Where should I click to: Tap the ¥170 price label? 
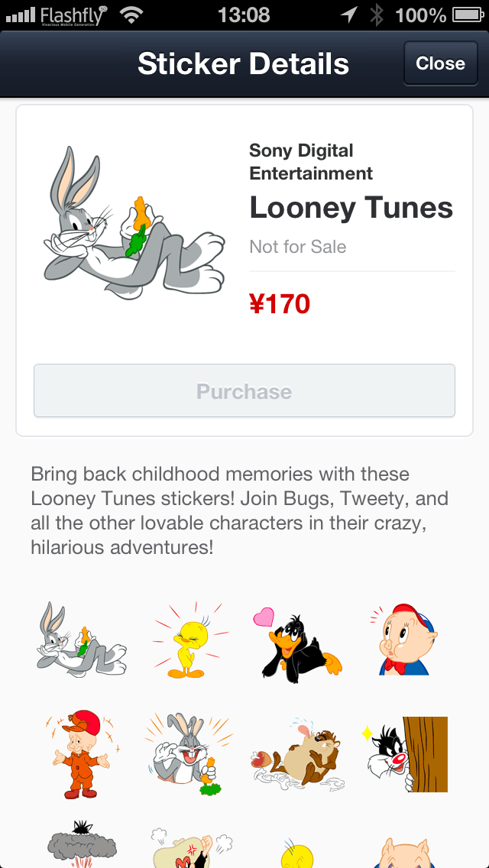click(x=280, y=304)
